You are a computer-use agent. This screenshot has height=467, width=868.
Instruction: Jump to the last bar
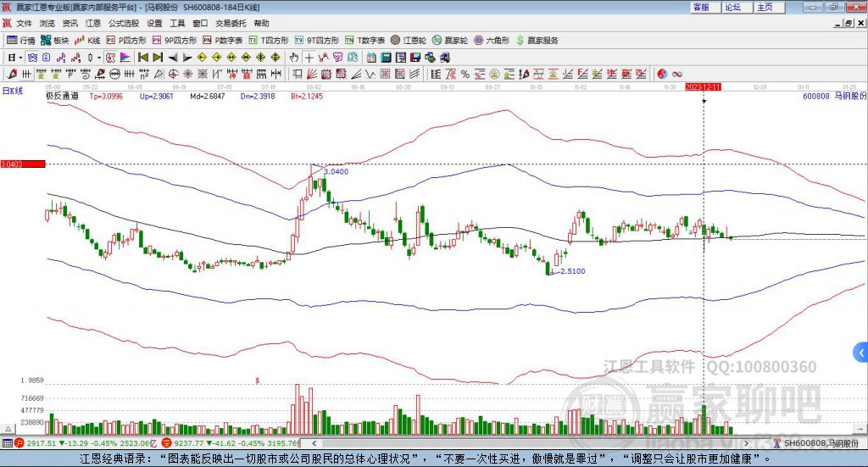tap(158, 58)
